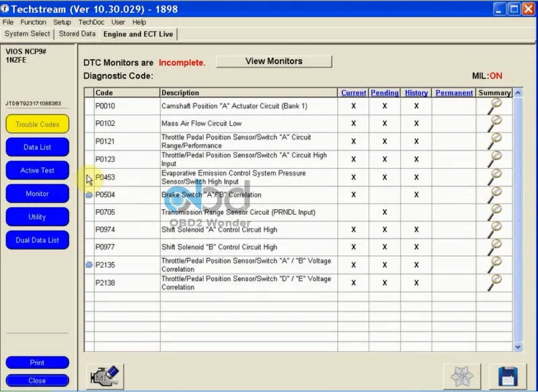Select the P0102 code cell
This screenshot has height=392, width=538.
coord(127,124)
